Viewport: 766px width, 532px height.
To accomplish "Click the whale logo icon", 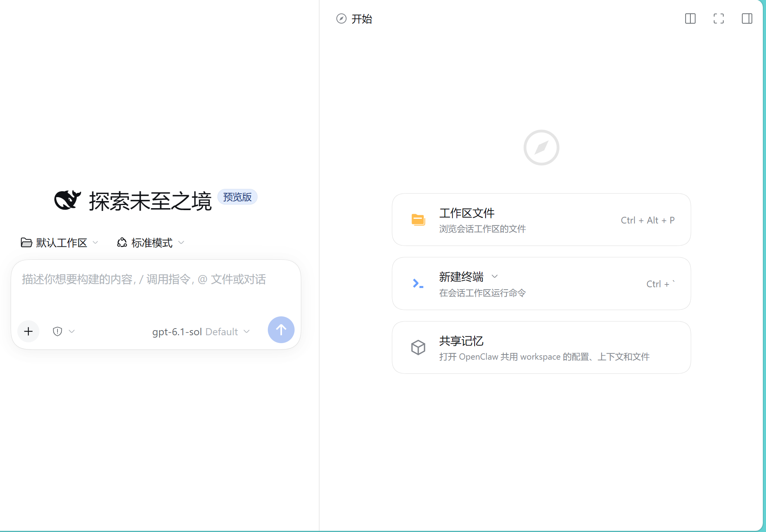I will (x=68, y=200).
